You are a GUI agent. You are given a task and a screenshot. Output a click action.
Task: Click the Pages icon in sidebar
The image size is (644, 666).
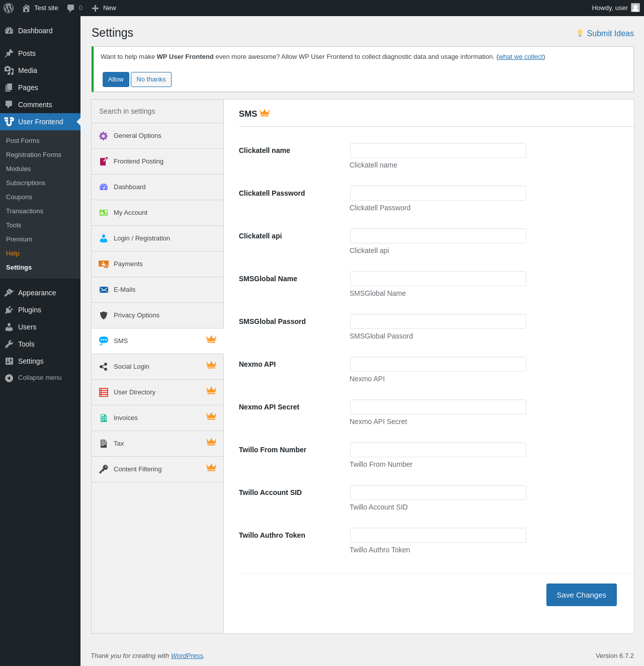[9, 88]
